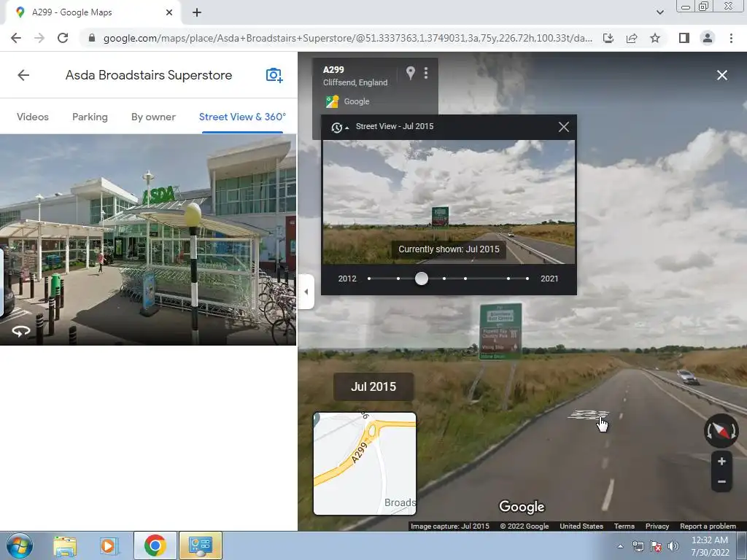Click the share page icon
747x560 pixels.
pos(632,38)
